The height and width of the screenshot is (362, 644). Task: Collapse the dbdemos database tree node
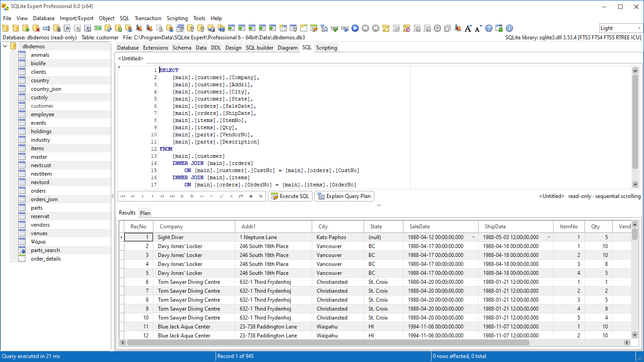point(5,46)
